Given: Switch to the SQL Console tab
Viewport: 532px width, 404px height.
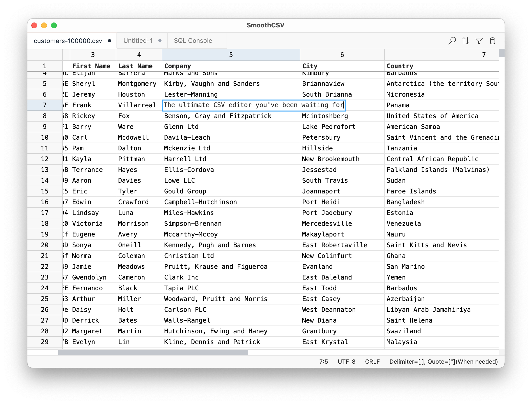Looking at the screenshot, I should pyautogui.click(x=193, y=41).
